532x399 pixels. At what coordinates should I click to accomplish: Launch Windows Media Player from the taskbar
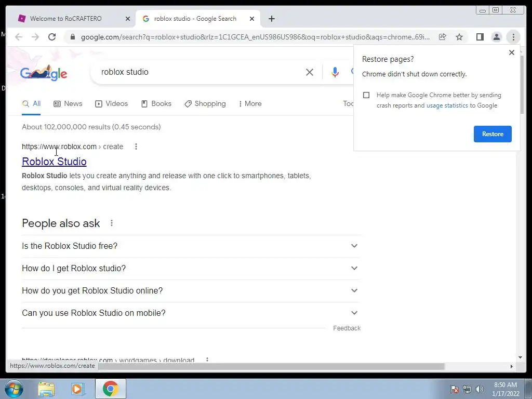[78, 389]
